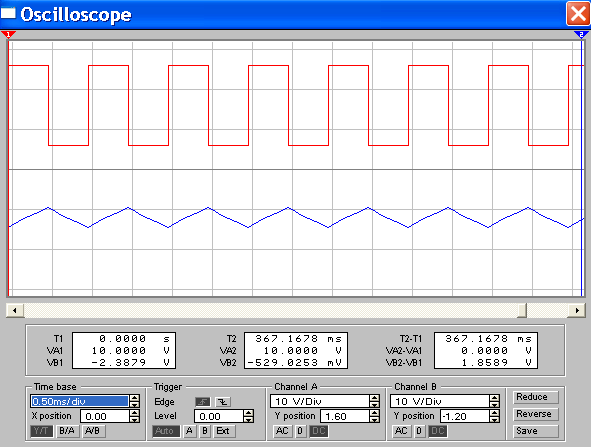591x447 pixels.
Task: Click VB2 value -529.0253 mV
Action: [x=294, y=363]
